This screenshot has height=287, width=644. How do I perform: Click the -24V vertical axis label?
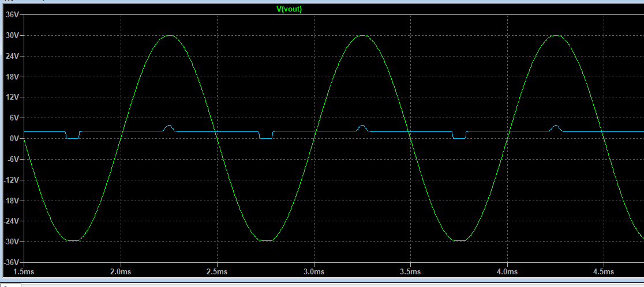(11, 221)
